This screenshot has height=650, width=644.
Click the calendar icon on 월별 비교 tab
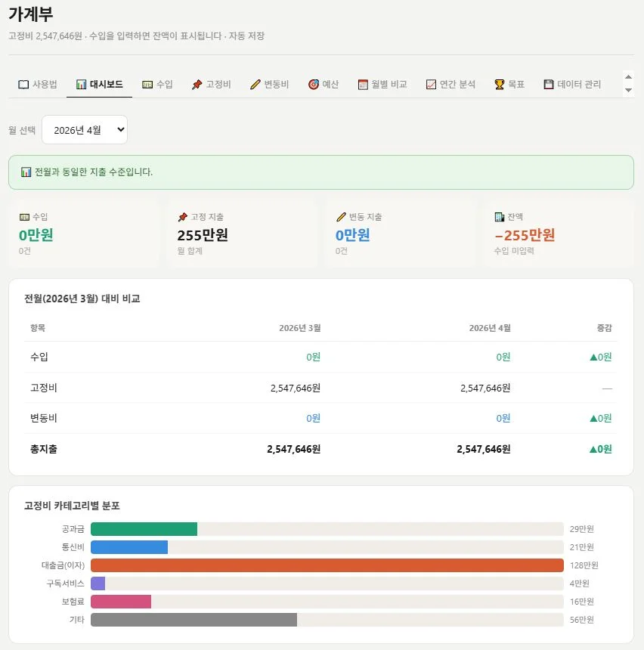tap(363, 85)
